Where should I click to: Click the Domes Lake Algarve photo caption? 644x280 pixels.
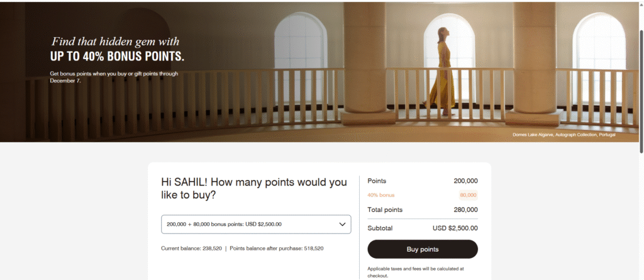[x=564, y=135]
